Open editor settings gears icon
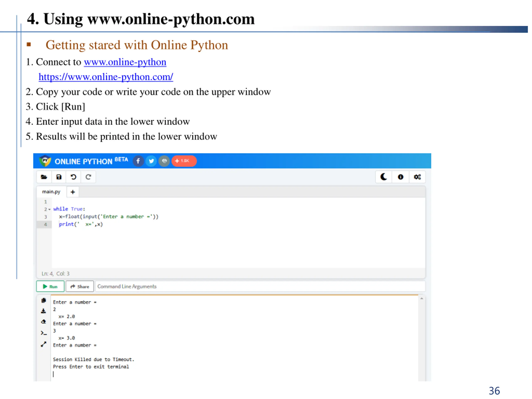 pyautogui.click(x=417, y=177)
